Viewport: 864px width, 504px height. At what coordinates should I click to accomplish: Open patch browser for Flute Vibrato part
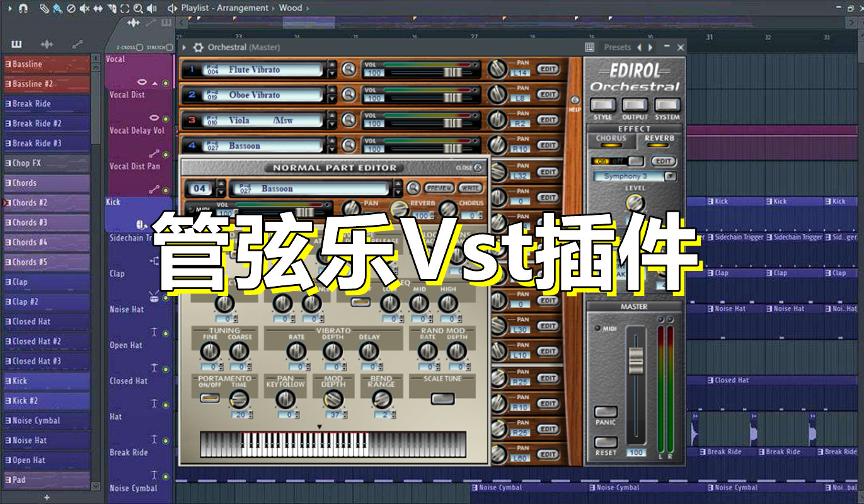348,69
